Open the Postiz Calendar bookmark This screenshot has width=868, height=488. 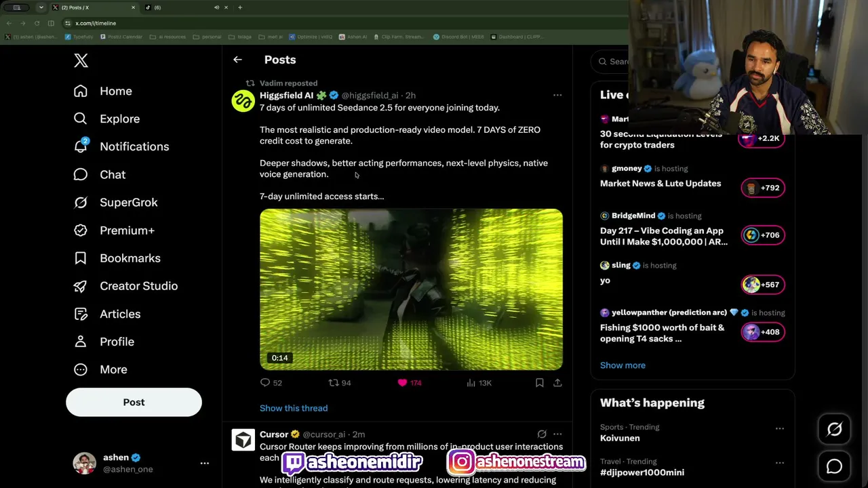121,37
